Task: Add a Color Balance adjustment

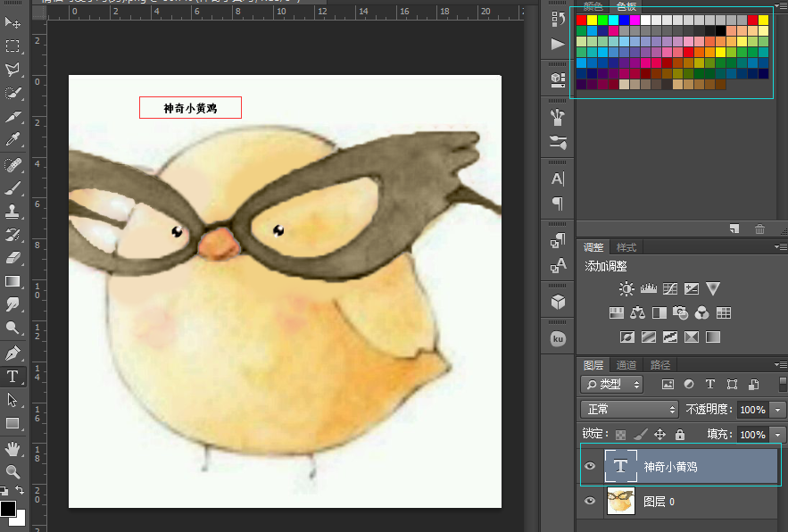Action: [638, 313]
